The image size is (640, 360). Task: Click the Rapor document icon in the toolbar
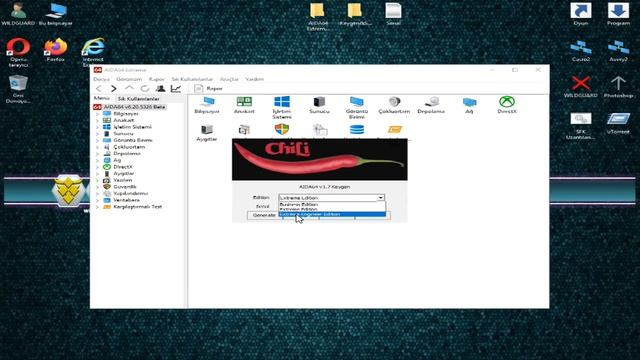coord(198,89)
